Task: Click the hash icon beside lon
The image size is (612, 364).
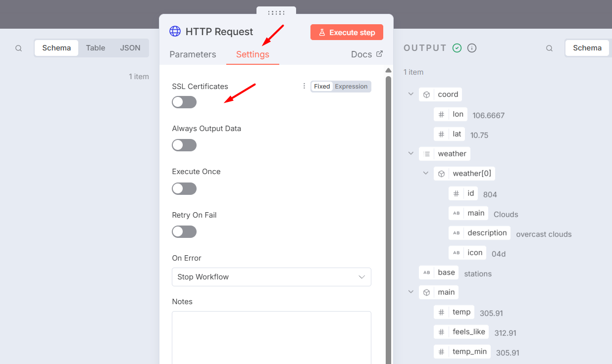Action: point(441,114)
